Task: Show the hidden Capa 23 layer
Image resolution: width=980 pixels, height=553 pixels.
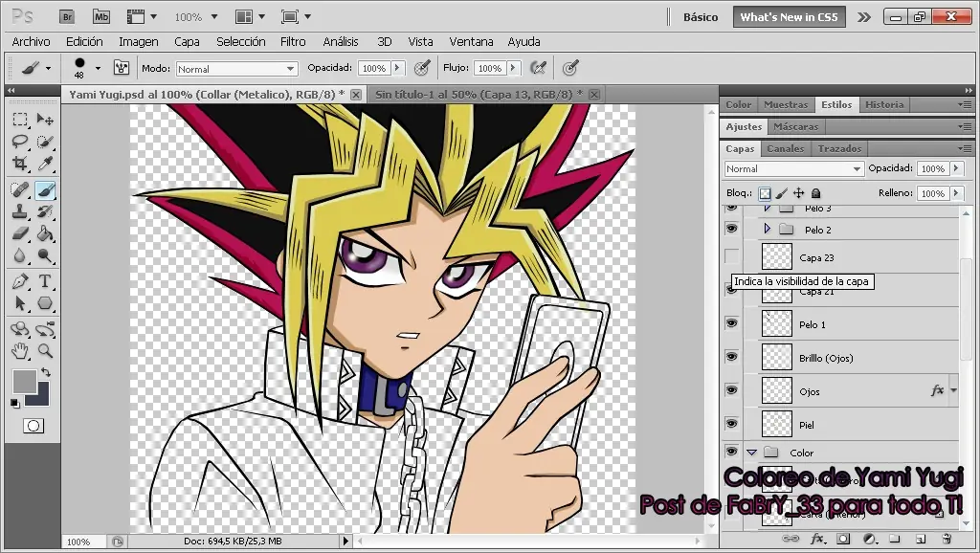Action: point(731,256)
